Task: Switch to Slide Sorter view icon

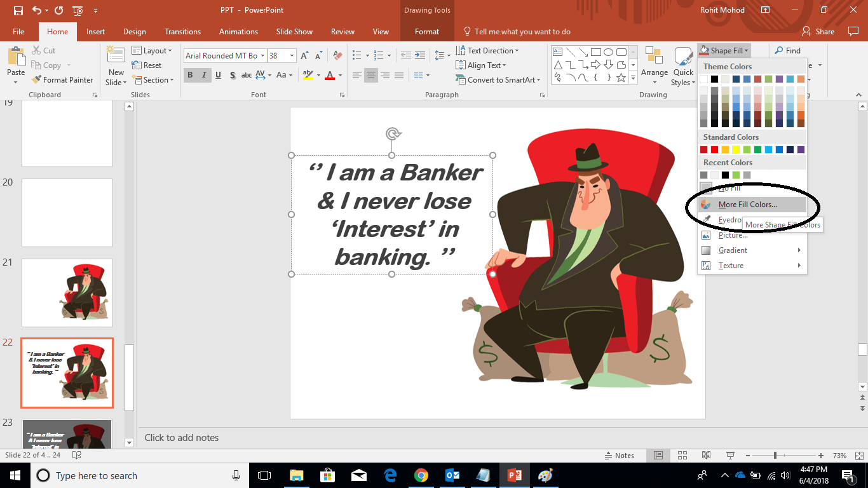Action: [682, 456]
